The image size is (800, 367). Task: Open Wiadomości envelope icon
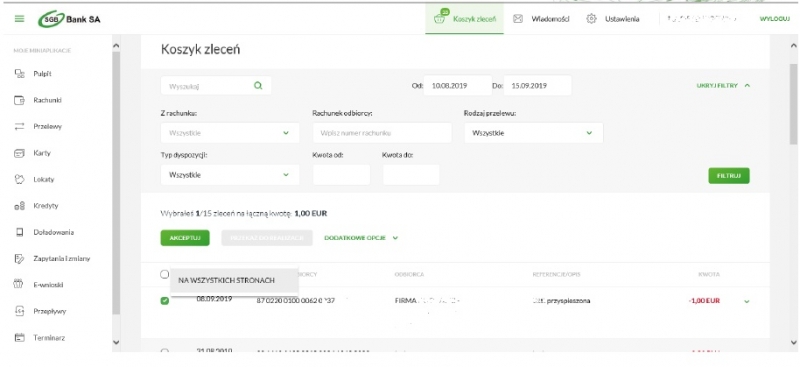517,19
